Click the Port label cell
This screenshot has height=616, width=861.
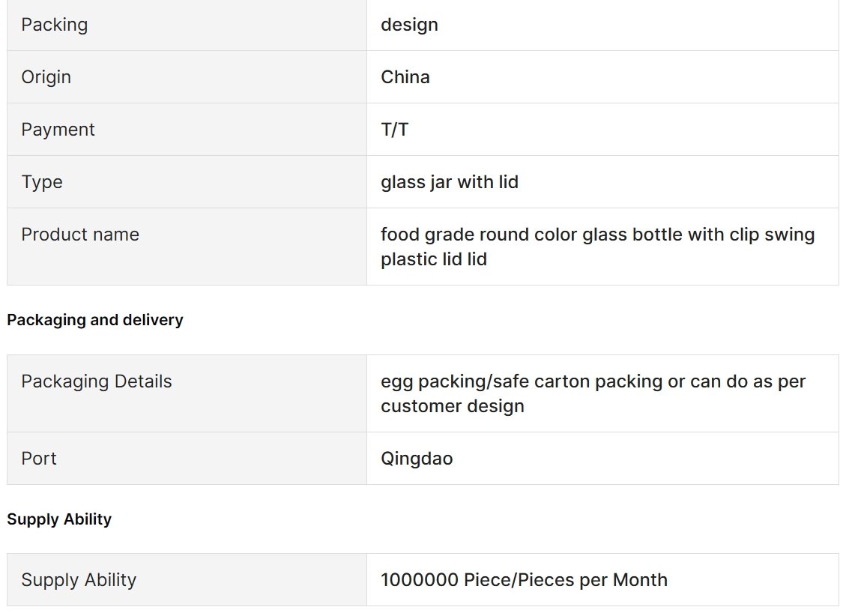pos(187,459)
